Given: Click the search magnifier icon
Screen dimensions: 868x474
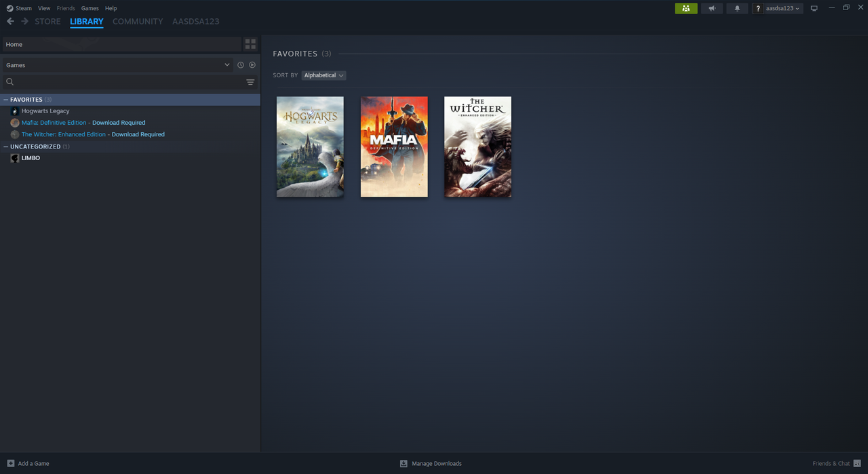Looking at the screenshot, I should coord(10,81).
